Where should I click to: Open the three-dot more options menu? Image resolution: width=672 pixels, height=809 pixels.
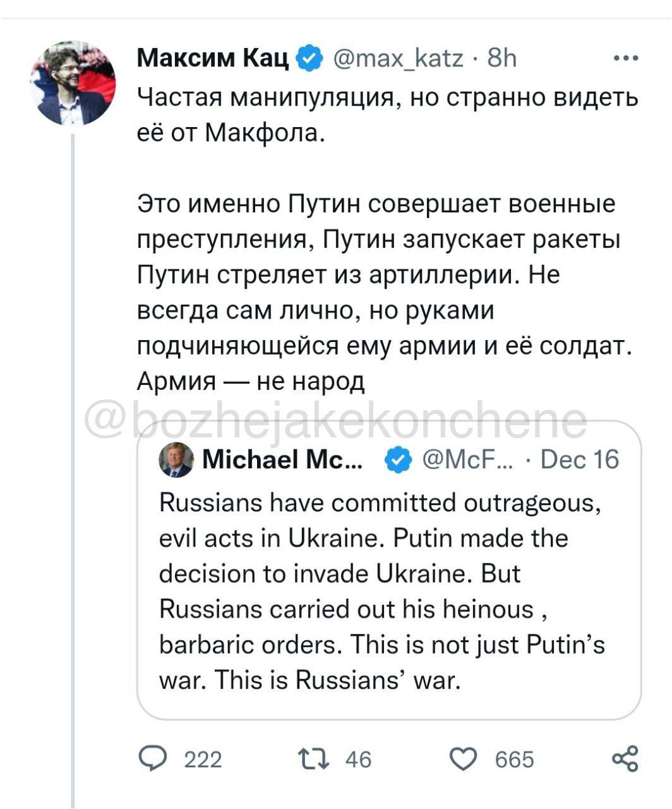625,59
